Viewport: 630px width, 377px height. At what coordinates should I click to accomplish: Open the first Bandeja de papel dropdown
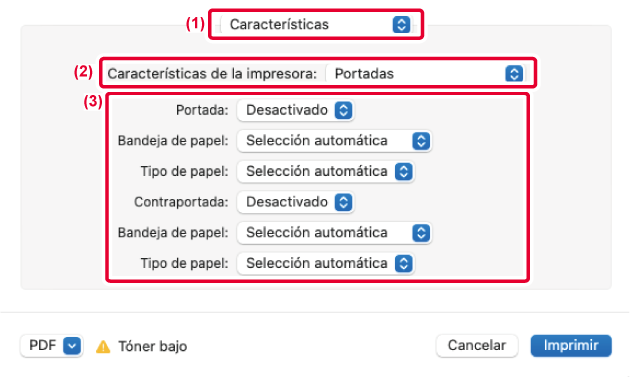[334, 141]
